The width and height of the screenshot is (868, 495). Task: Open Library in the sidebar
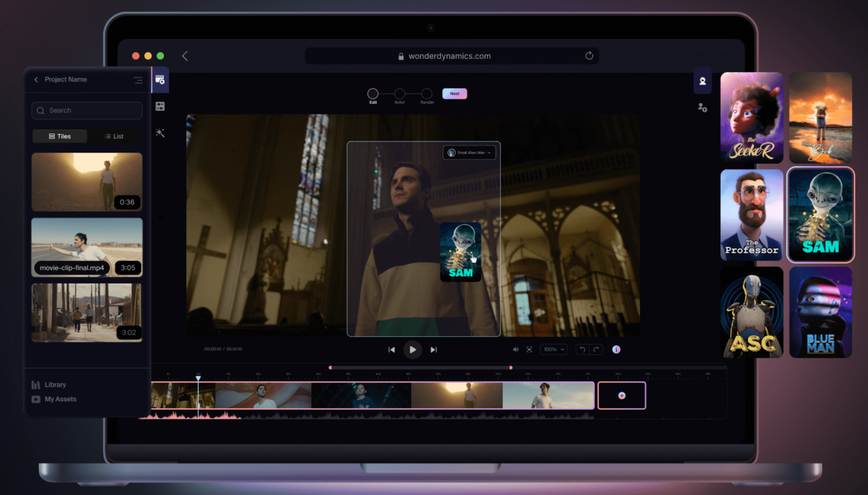(x=55, y=385)
